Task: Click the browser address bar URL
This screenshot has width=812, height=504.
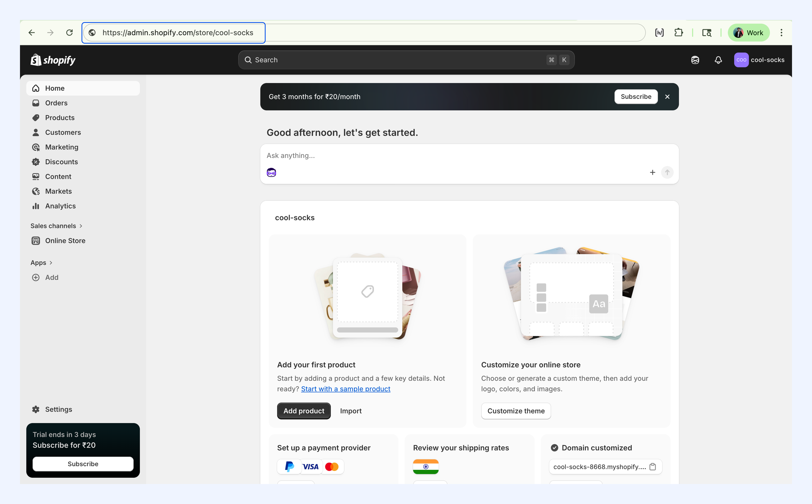Action: (x=178, y=33)
